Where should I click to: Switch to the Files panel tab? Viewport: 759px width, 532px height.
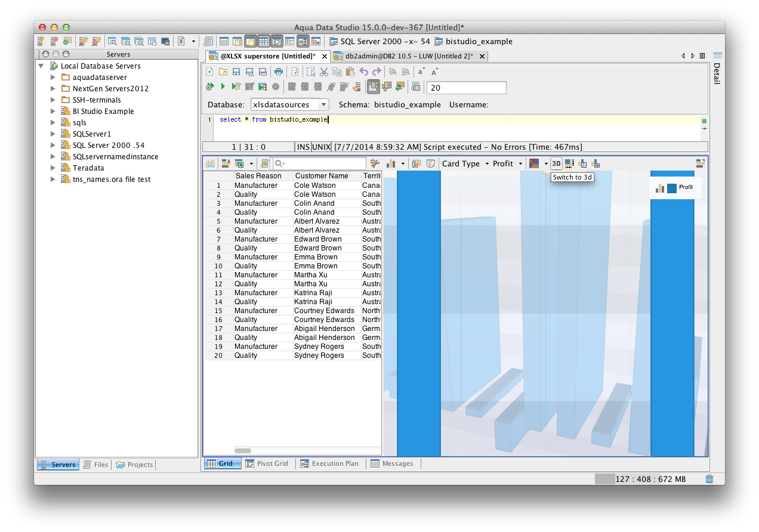point(95,465)
